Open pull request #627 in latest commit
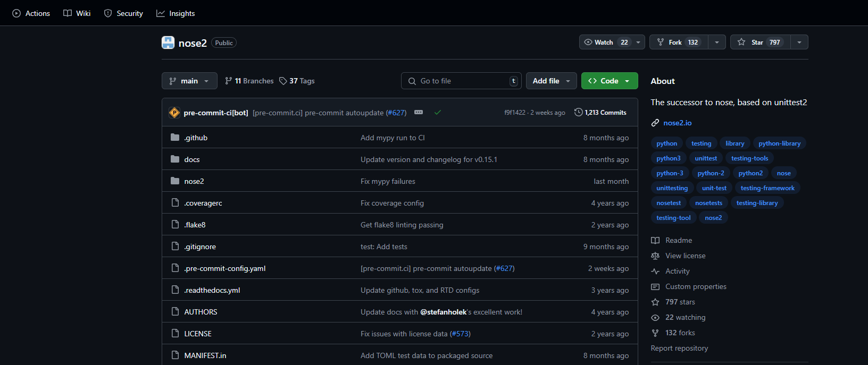The height and width of the screenshot is (365, 868). coord(396,113)
